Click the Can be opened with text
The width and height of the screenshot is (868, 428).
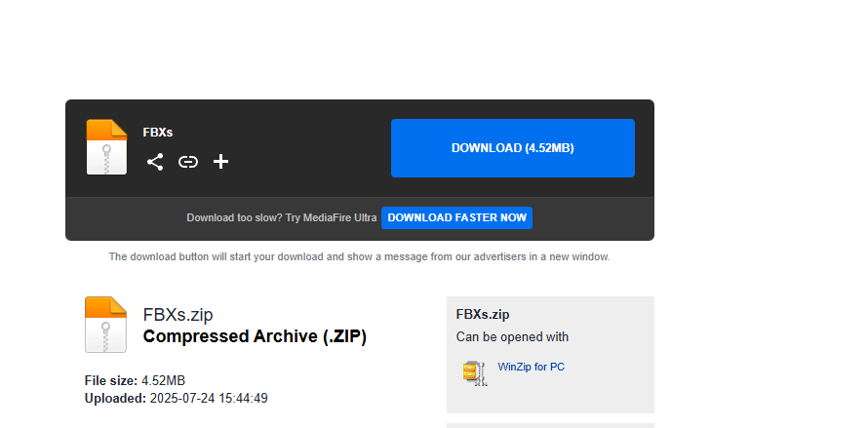click(512, 337)
